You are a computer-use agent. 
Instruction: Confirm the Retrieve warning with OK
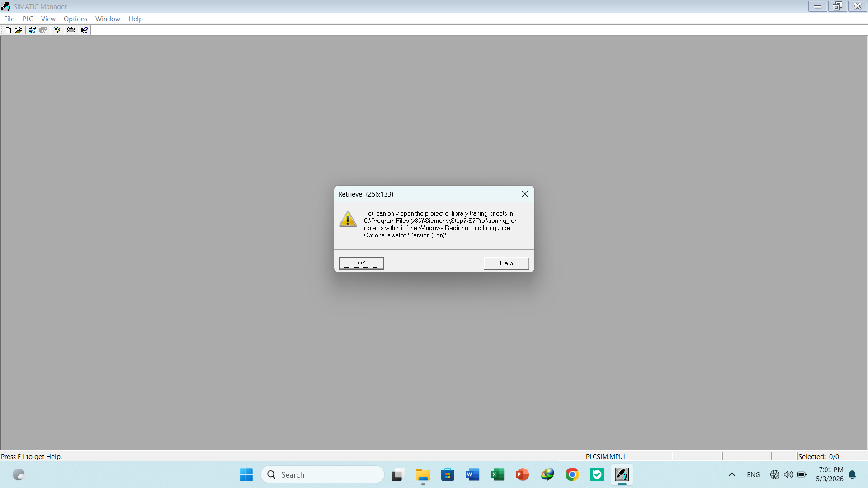(362, 263)
